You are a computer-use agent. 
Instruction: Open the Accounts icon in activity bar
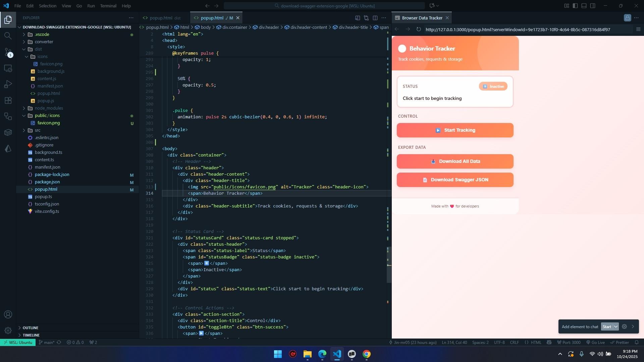(8, 314)
